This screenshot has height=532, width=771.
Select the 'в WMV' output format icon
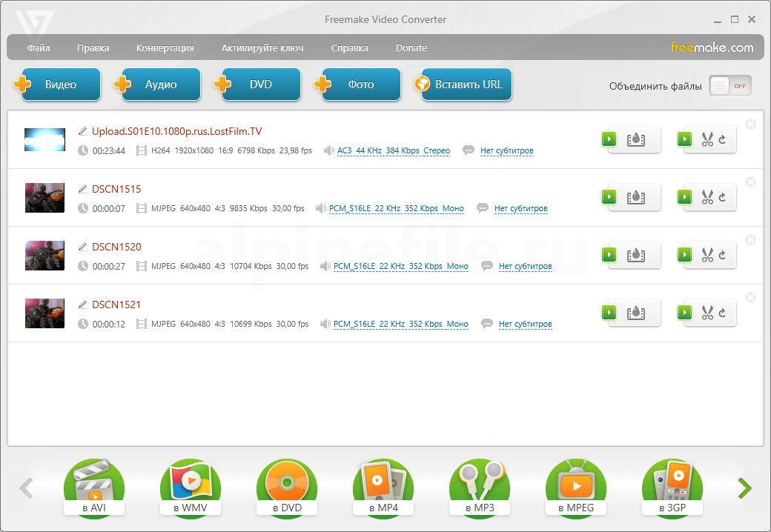pos(190,487)
